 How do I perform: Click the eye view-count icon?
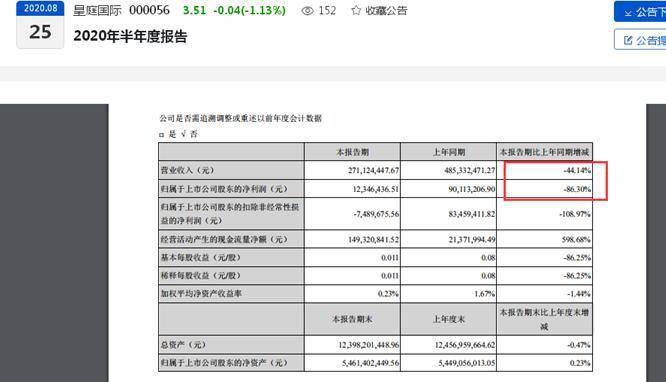tap(308, 11)
